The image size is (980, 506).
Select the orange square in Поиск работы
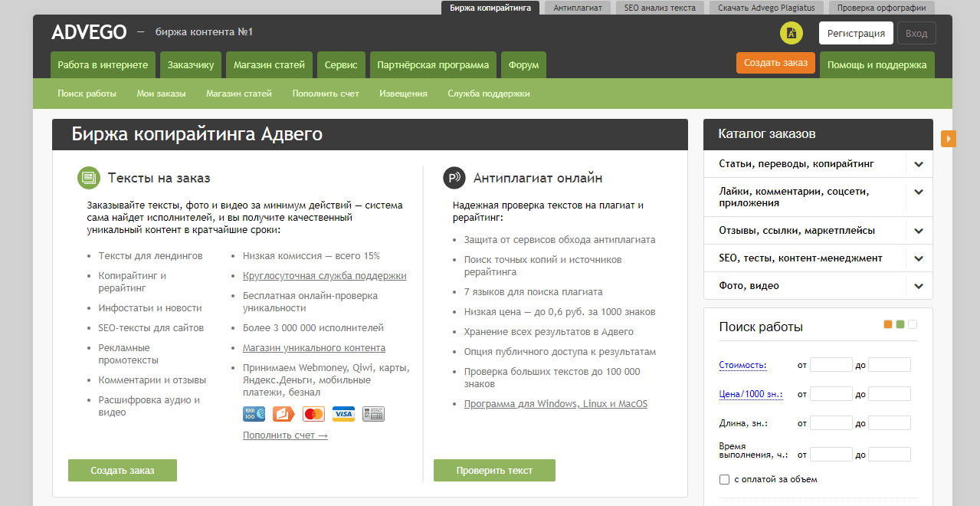888,324
